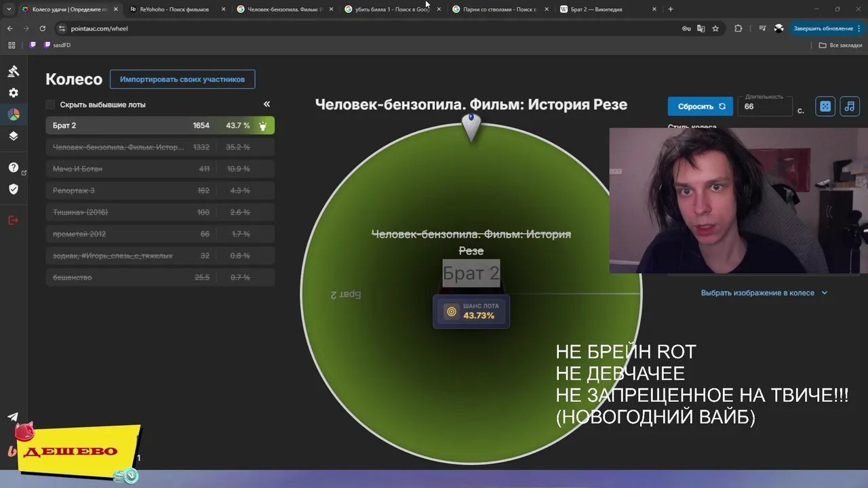Select the зодиак lot row
868x488 pixels.
tap(160, 256)
